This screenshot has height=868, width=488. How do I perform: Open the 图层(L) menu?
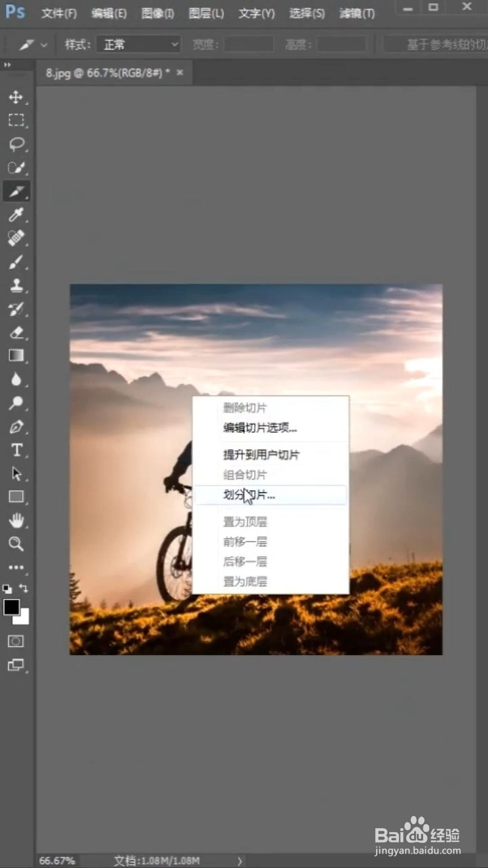coord(206,14)
